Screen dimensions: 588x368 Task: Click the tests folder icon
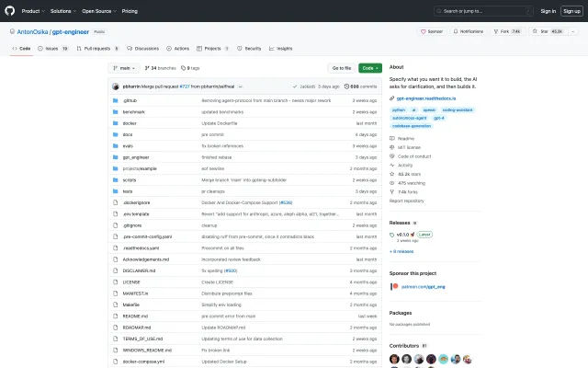click(x=116, y=191)
